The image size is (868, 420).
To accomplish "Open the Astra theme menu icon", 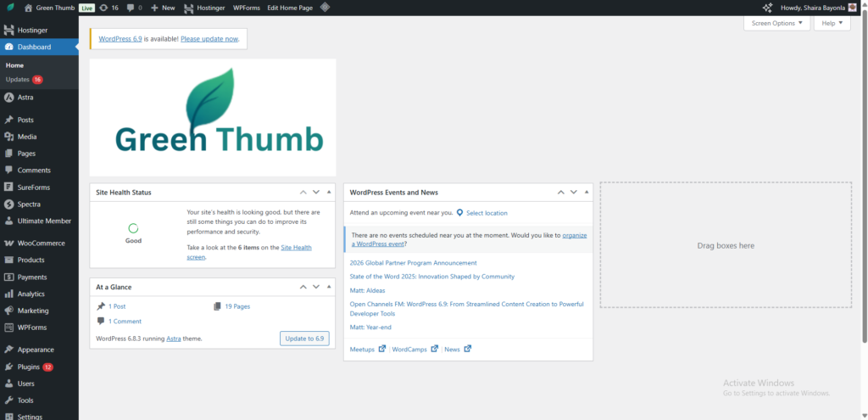I will [x=8, y=98].
